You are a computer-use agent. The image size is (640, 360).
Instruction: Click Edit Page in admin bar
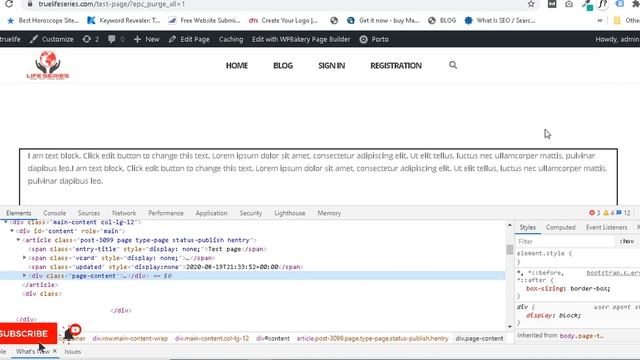[x=189, y=39]
